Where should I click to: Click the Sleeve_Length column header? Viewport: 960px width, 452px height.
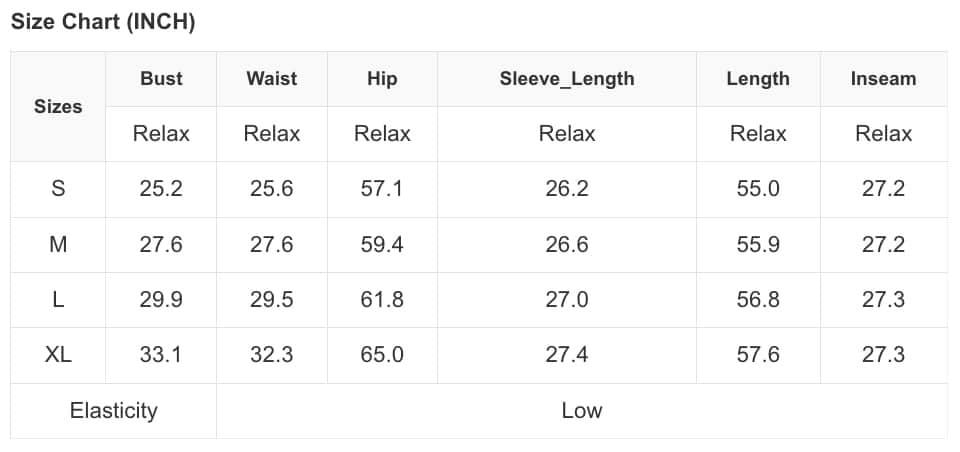(x=567, y=79)
